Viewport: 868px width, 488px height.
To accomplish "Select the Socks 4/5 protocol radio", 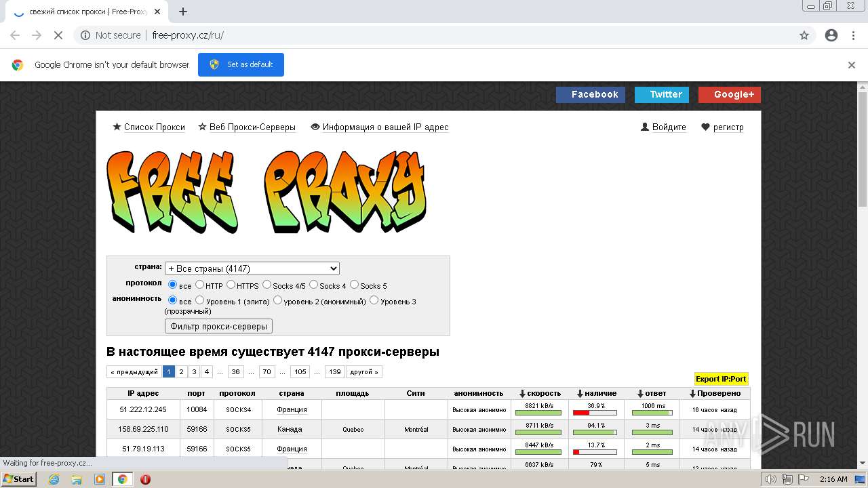I will tap(267, 285).
